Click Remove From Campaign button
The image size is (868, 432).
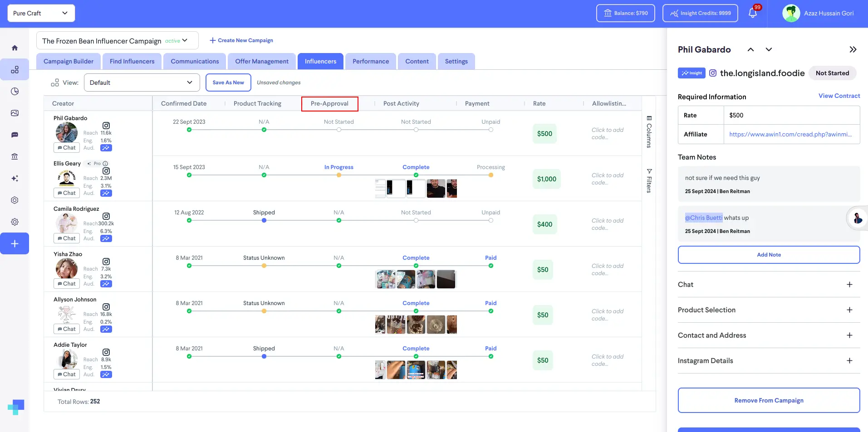click(x=769, y=400)
